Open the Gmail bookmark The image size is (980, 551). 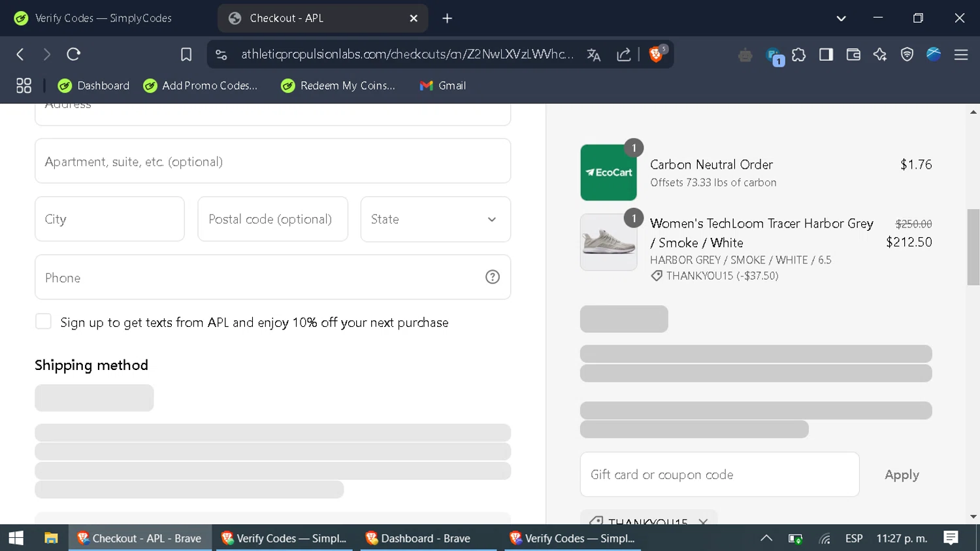click(x=443, y=86)
